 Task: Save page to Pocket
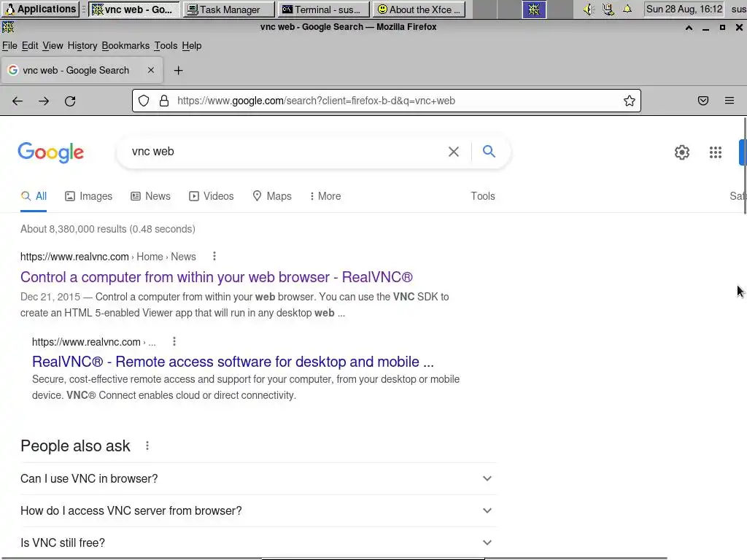(703, 101)
